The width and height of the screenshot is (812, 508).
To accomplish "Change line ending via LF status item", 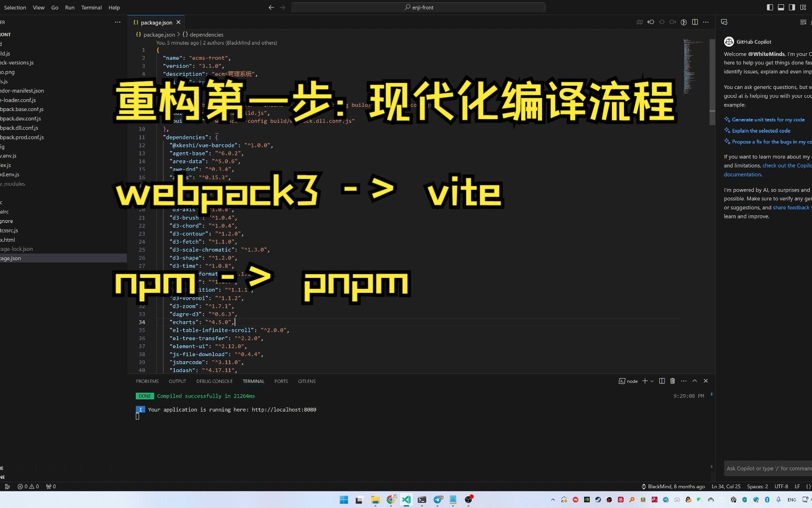I will (x=797, y=487).
